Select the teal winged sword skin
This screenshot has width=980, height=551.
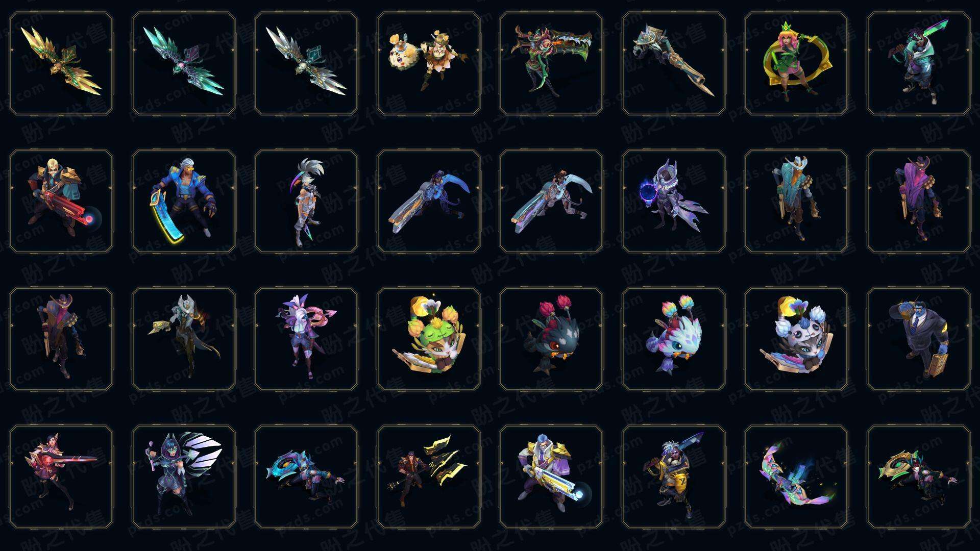click(x=184, y=64)
